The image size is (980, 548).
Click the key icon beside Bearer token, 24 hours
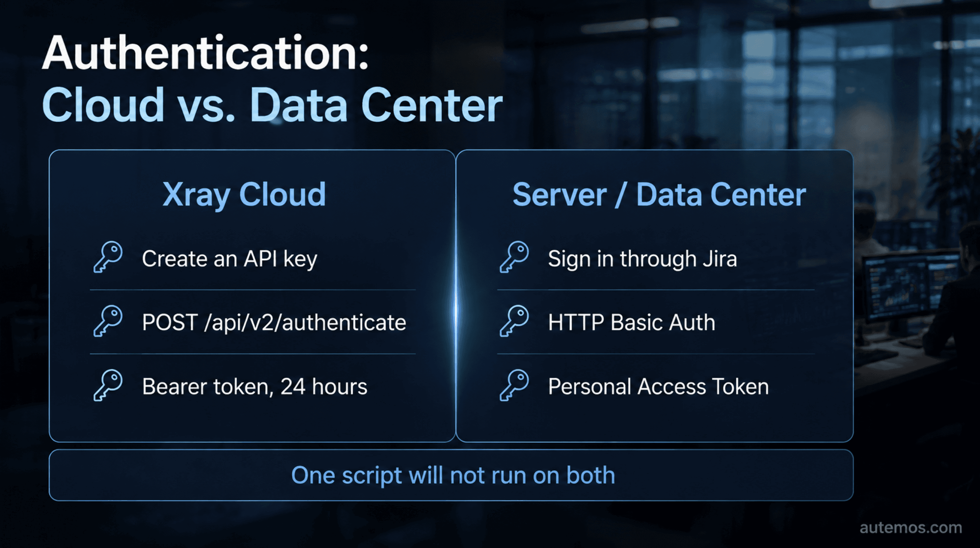coord(108,385)
